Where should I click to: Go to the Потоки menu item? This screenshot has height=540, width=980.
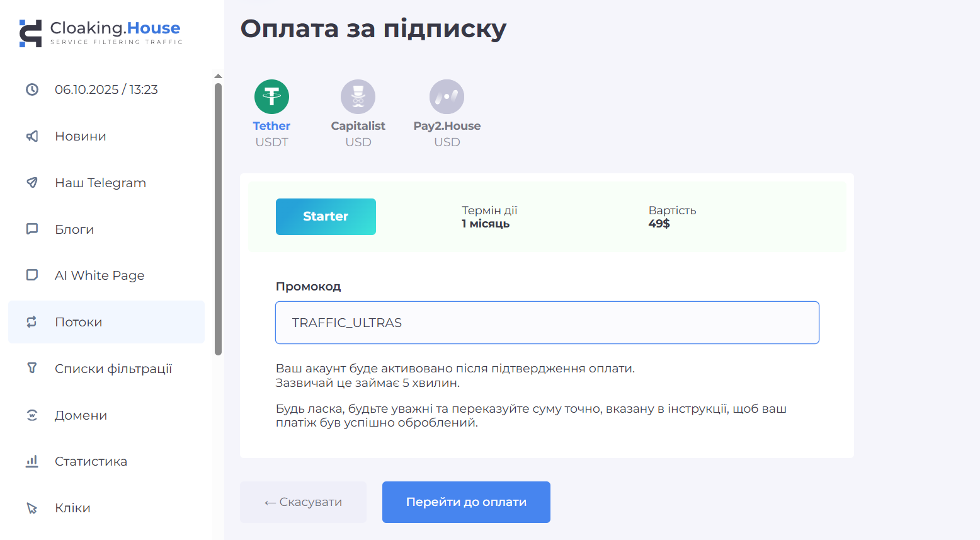click(79, 322)
